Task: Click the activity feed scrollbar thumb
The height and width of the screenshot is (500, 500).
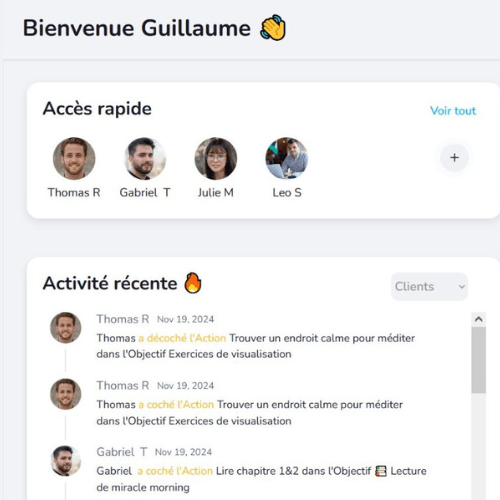Action: (479, 360)
